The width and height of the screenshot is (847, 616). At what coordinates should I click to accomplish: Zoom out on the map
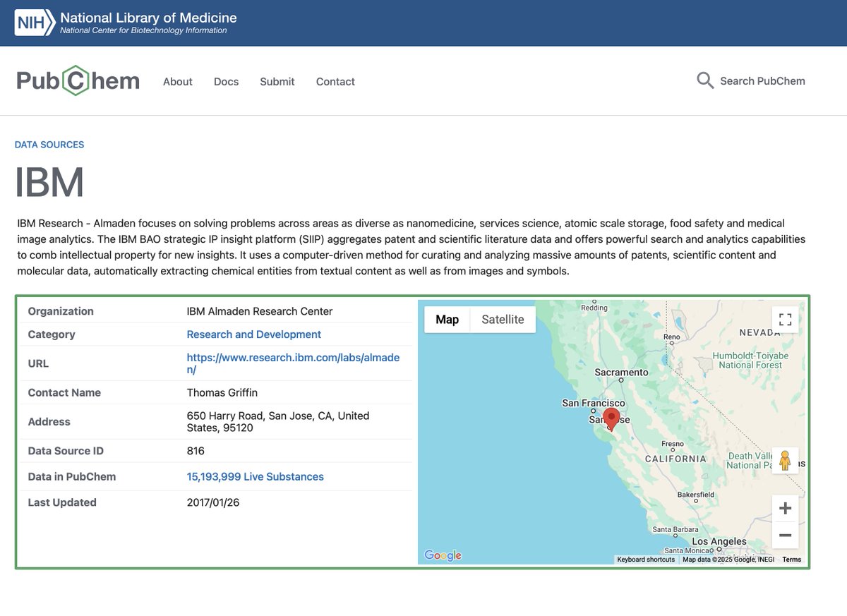pyautogui.click(x=785, y=535)
